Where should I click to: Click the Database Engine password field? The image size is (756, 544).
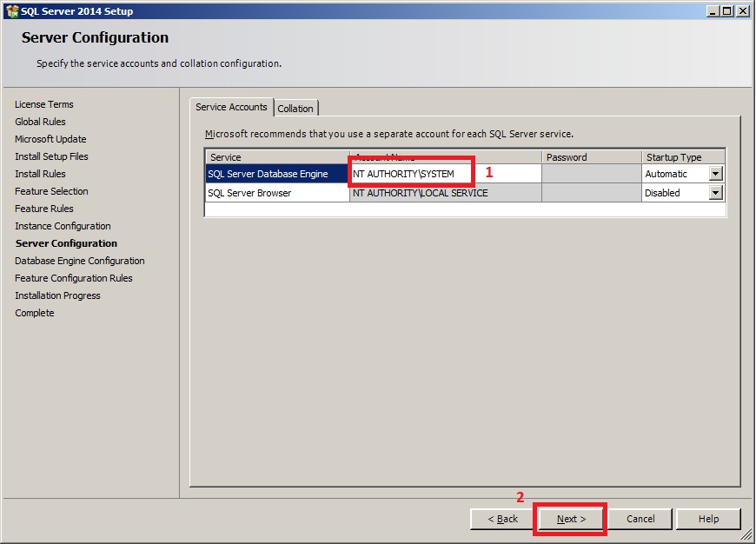click(x=592, y=174)
